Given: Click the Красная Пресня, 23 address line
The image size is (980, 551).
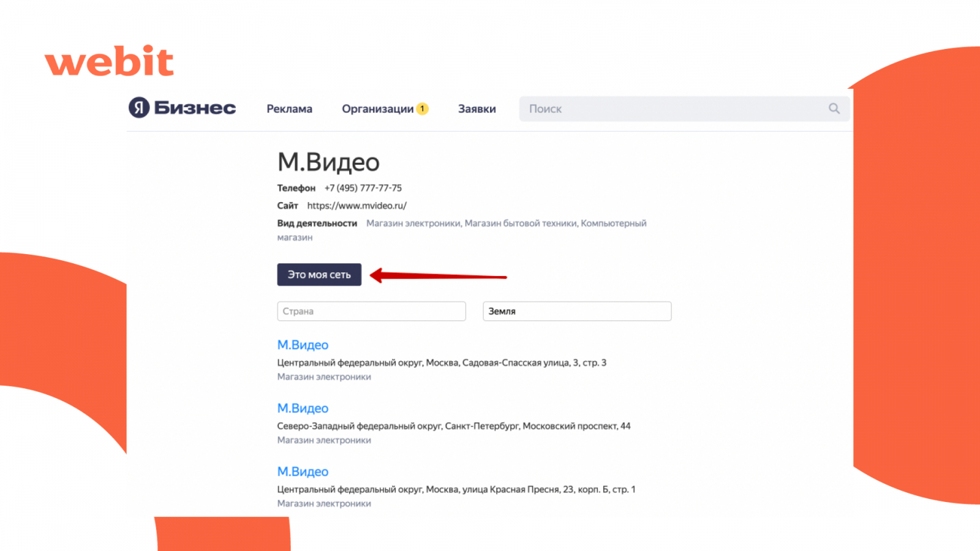Looking at the screenshot, I should coord(456,489).
